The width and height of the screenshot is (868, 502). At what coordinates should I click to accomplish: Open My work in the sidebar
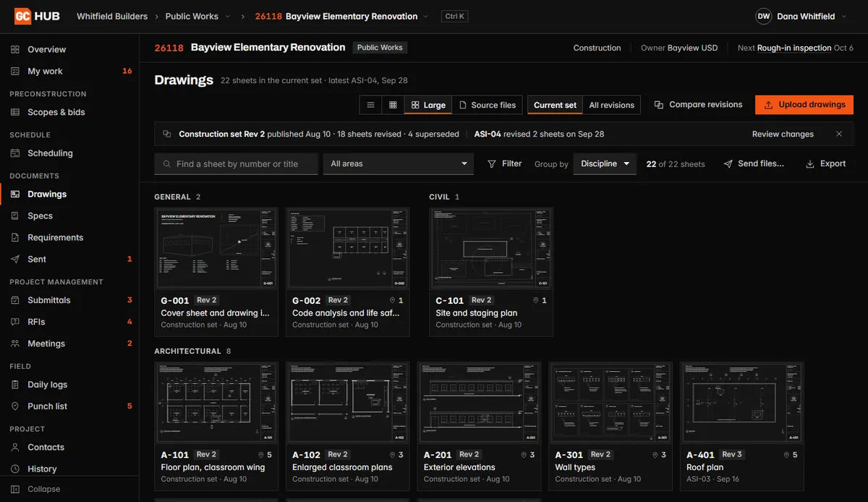coord(69,71)
